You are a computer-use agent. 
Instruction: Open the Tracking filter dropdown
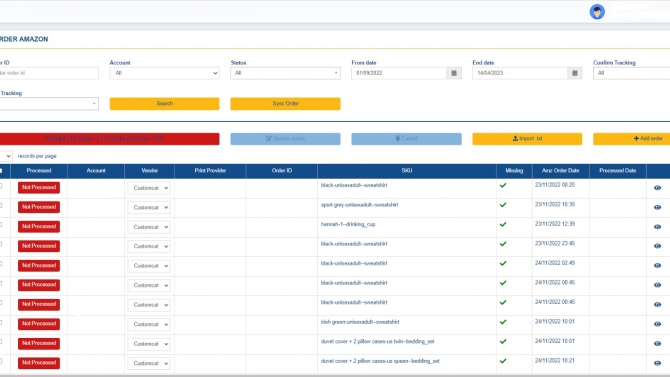49,104
